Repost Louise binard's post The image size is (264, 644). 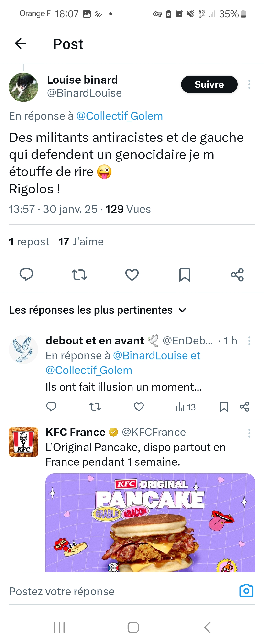pyautogui.click(x=79, y=274)
